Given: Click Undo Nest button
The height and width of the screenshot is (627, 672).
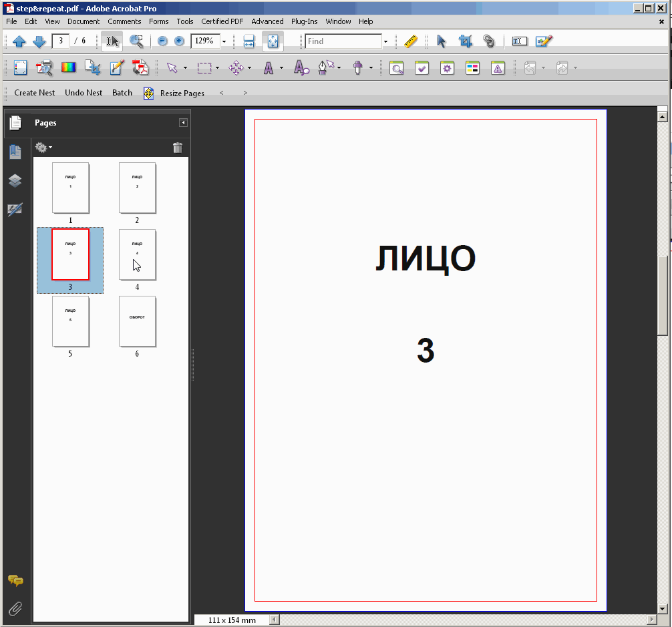Looking at the screenshot, I should tap(83, 93).
